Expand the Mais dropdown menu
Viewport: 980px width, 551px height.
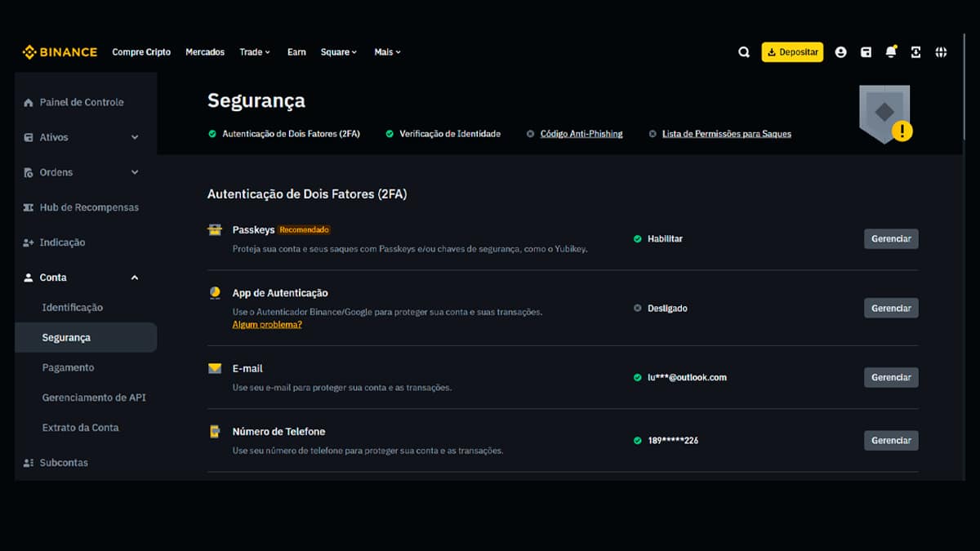click(x=388, y=52)
